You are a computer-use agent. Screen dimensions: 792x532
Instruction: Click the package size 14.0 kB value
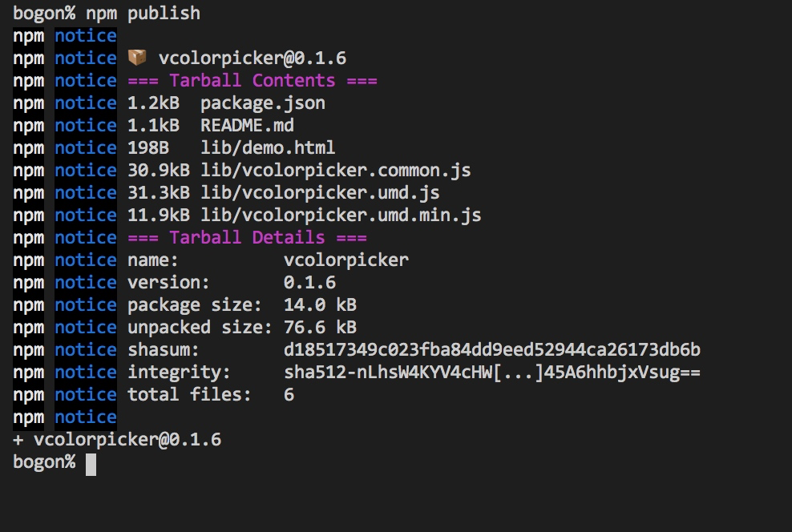coord(320,305)
